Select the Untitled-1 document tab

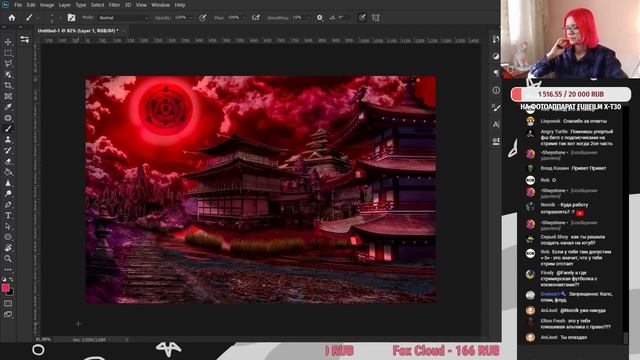[78, 31]
